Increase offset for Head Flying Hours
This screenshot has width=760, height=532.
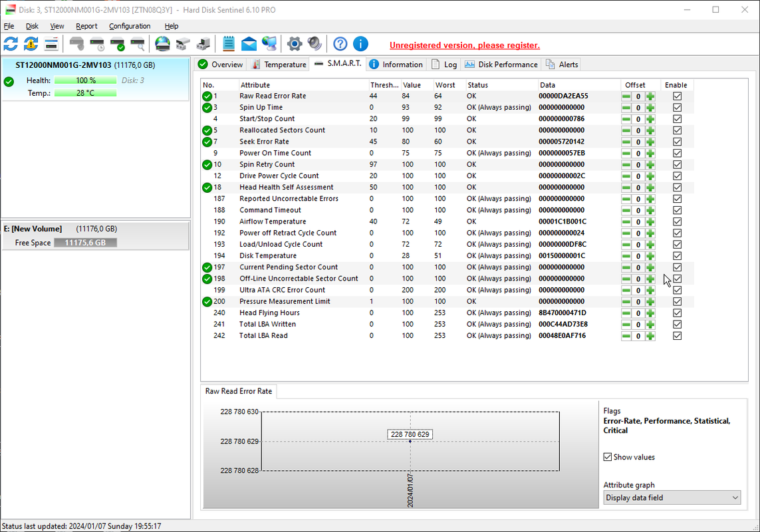[650, 313]
